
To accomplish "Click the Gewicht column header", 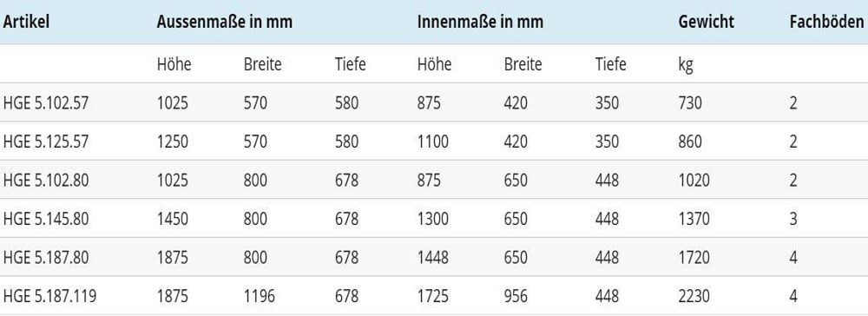I will pyautogui.click(x=707, y=22).
